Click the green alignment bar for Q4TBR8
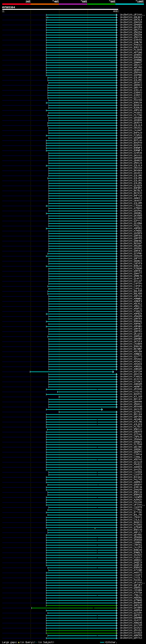The width and height of the screenshot is (146, 644). click(74, 608)
